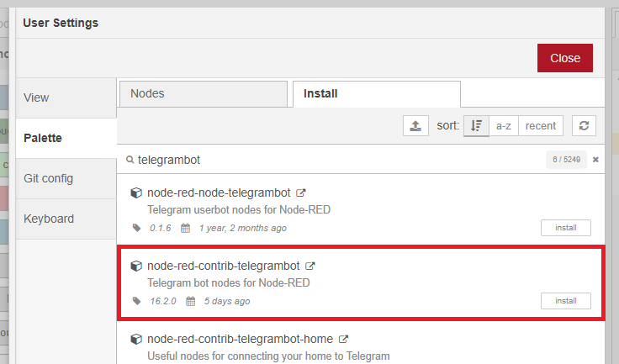Close the User Settings dialog

point(565,58)
